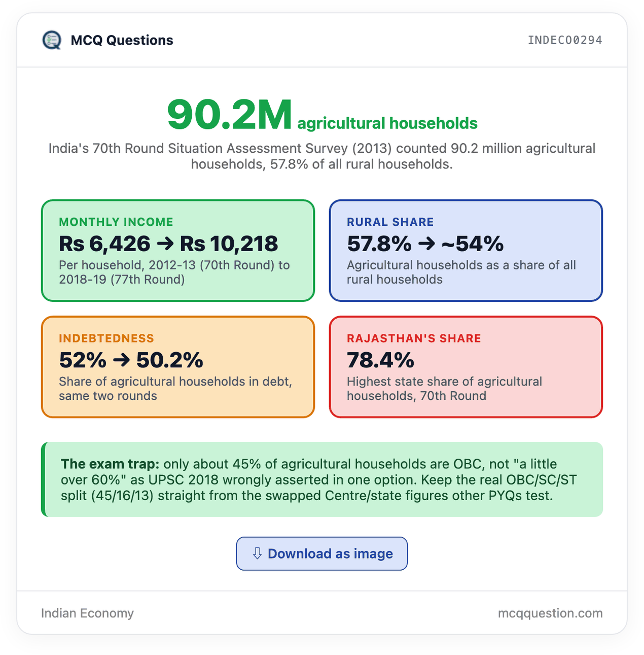Open the mcqquestion.com footer link
This screenshot has height=655, width=644.
click(x=550, y=613)
